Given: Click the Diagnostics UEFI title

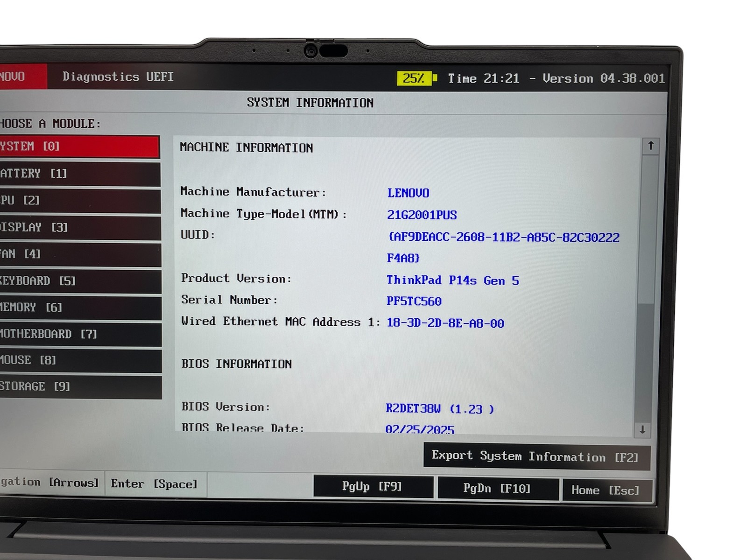Looking at the screenshot, I should 118,77.
